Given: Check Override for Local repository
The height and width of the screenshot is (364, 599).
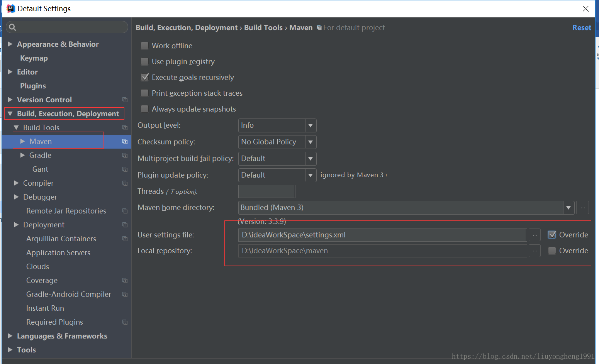Looking at the screenshot, I should (x=552, y=251).
